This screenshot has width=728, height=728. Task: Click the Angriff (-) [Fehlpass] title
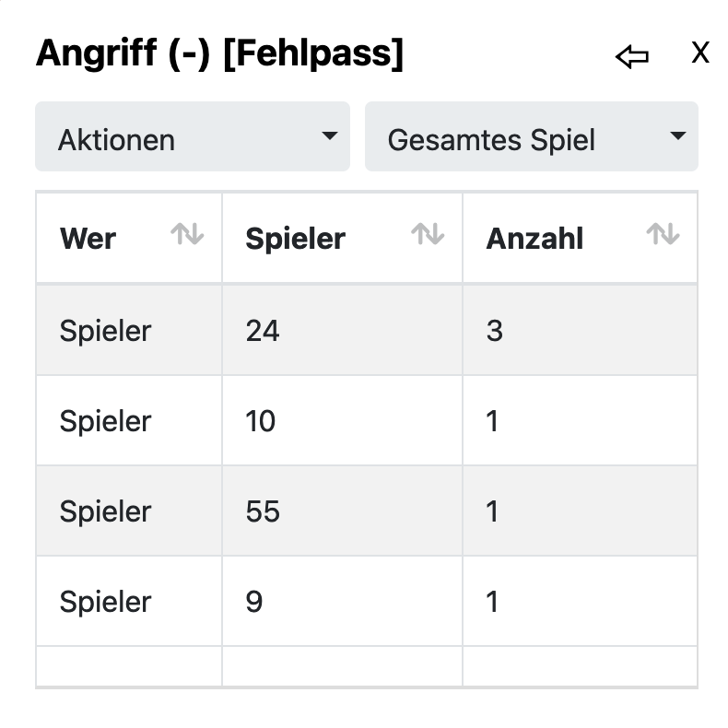click(x=219, y=54)
